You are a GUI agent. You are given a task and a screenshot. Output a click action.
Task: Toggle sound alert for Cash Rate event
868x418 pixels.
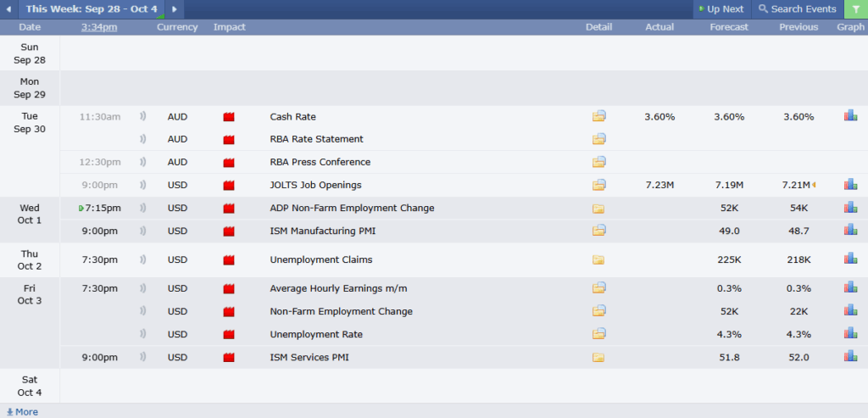142,116
